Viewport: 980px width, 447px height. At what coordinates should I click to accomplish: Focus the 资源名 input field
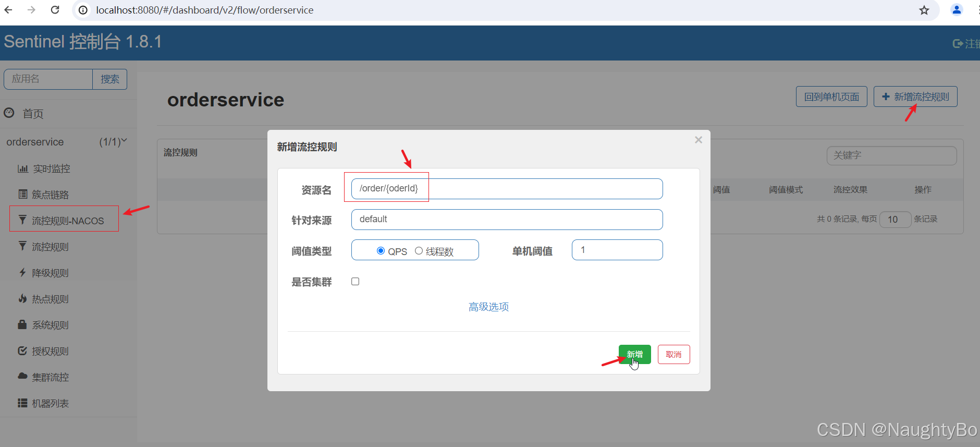click(507, 189)
